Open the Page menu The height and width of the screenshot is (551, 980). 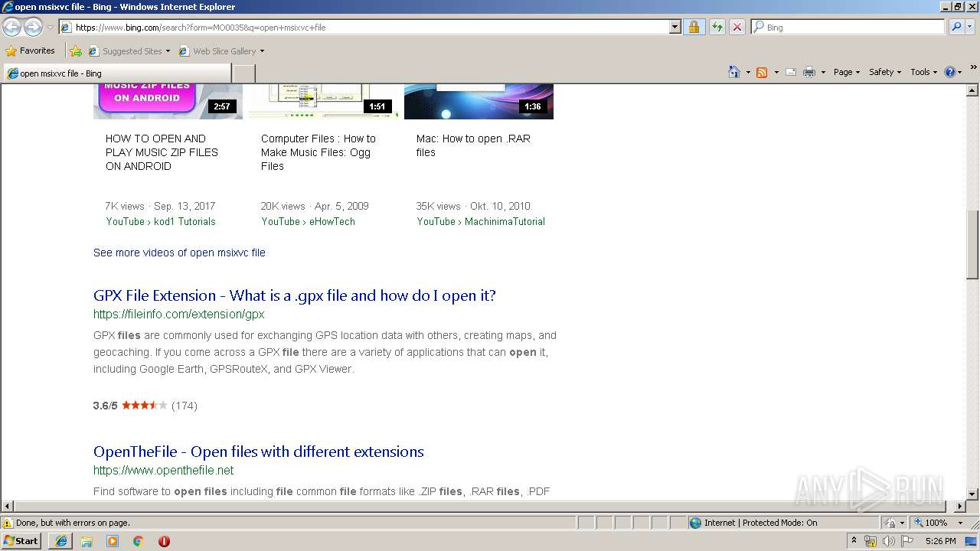(x=846, y=72)
